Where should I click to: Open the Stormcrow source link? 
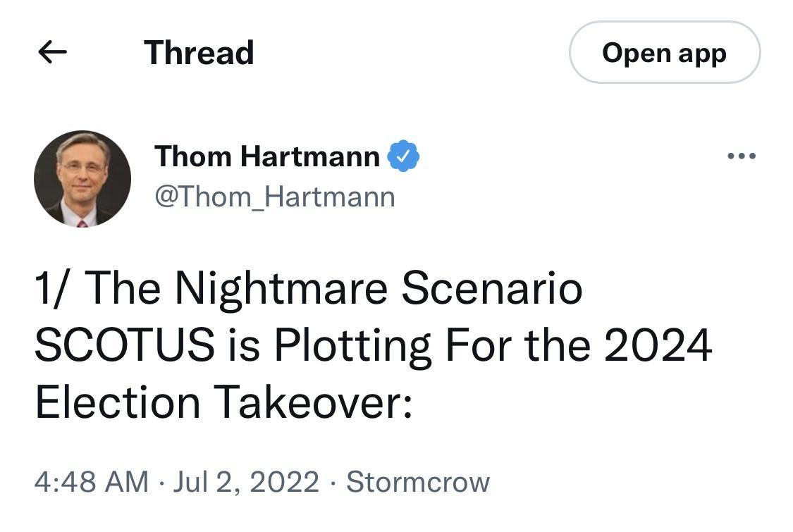click(x=419, y=482)
